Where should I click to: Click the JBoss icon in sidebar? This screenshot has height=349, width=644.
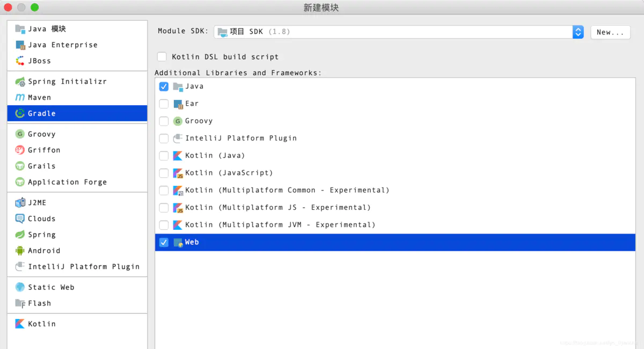point(20,61)
